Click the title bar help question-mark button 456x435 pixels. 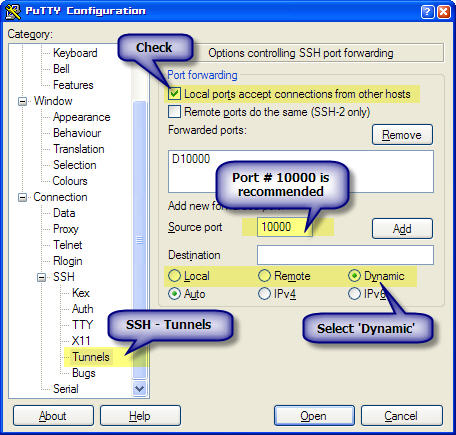[428, 12]
